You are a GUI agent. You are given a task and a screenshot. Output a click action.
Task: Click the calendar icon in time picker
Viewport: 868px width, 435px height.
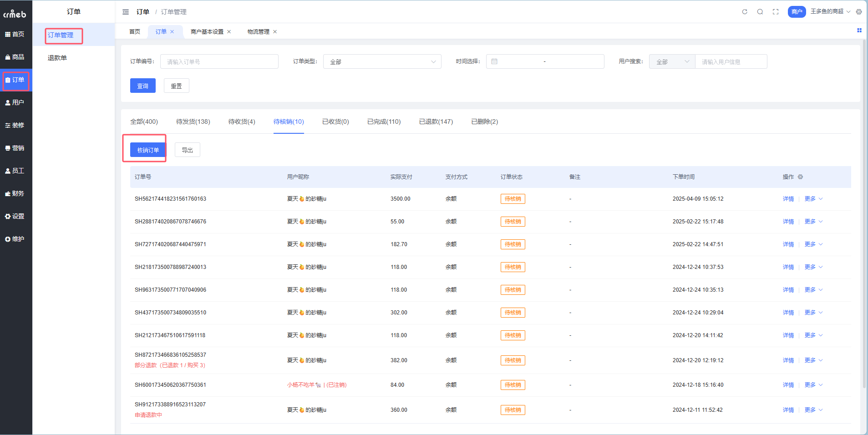494,61
